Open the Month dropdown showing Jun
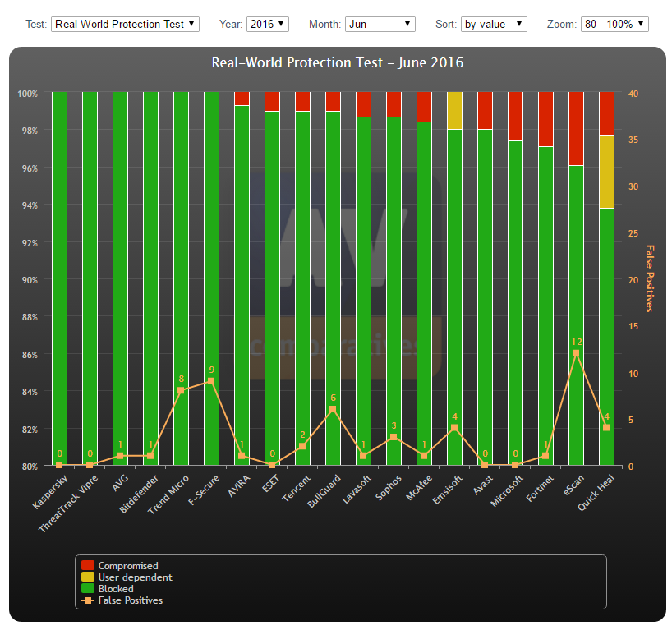 pos(380,24)
